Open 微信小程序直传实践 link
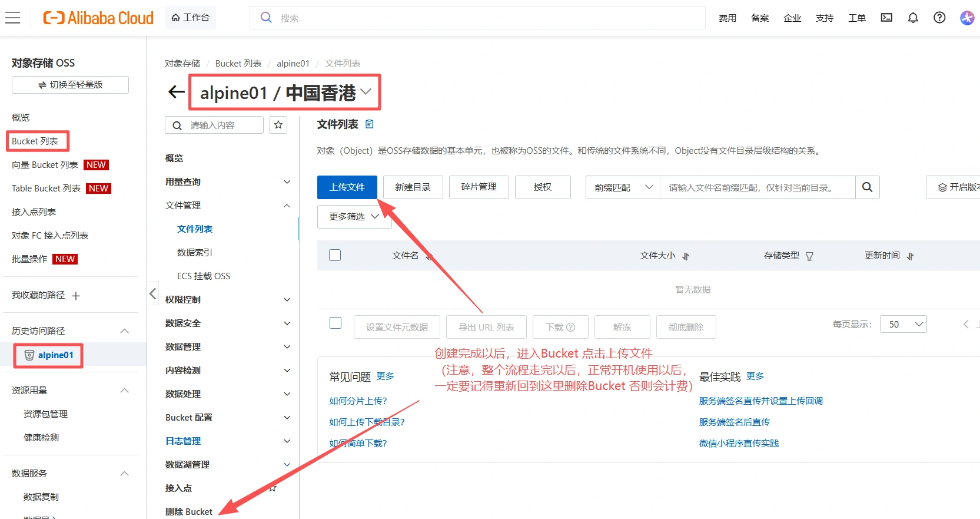Screen dimensions: 980x519 tap(739, 444)
